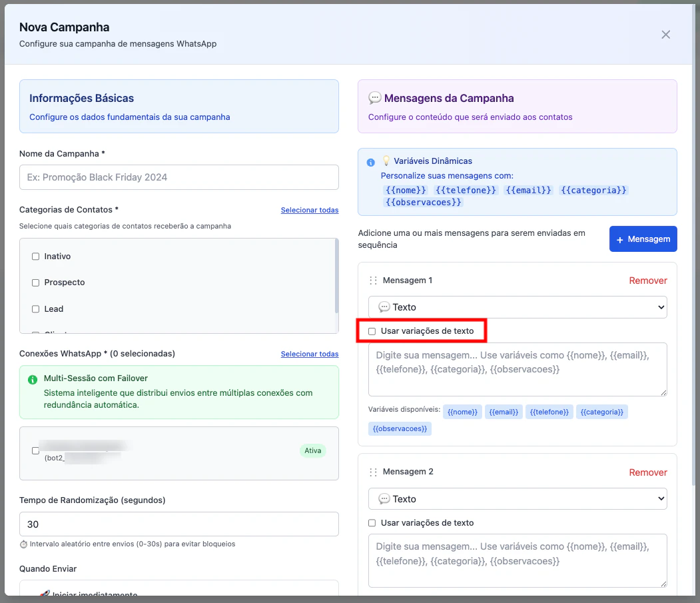This screenshot has height=603, width=700.
Task: Grab the Mensagem 1 drag handle icon
Action: click(373, 281)
